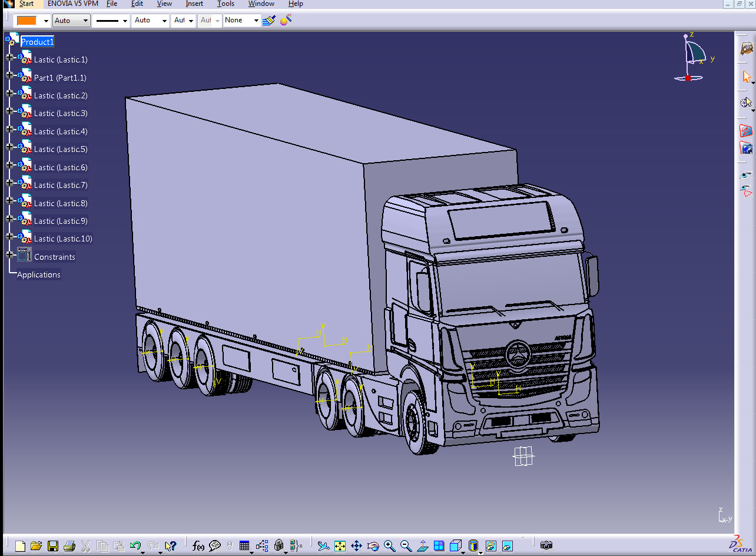Click the Create Multi-View icon
756x556 pixels.
tap(439, 546)
